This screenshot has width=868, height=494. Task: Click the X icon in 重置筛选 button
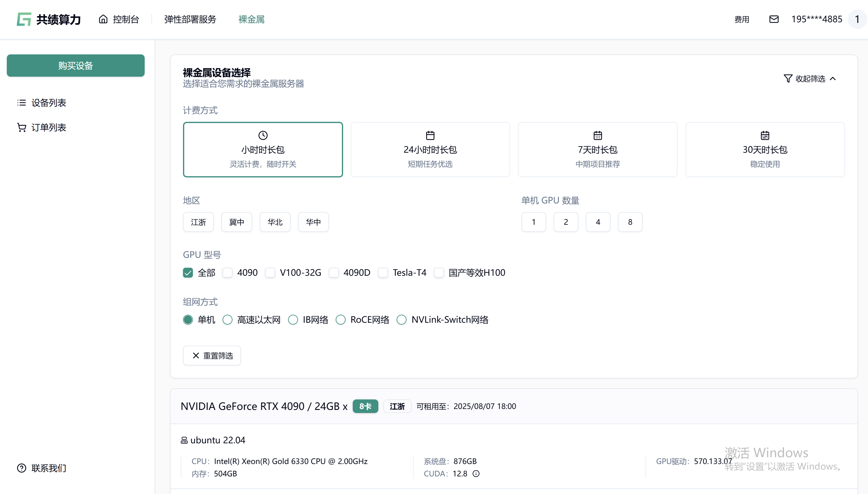[196, 355]
